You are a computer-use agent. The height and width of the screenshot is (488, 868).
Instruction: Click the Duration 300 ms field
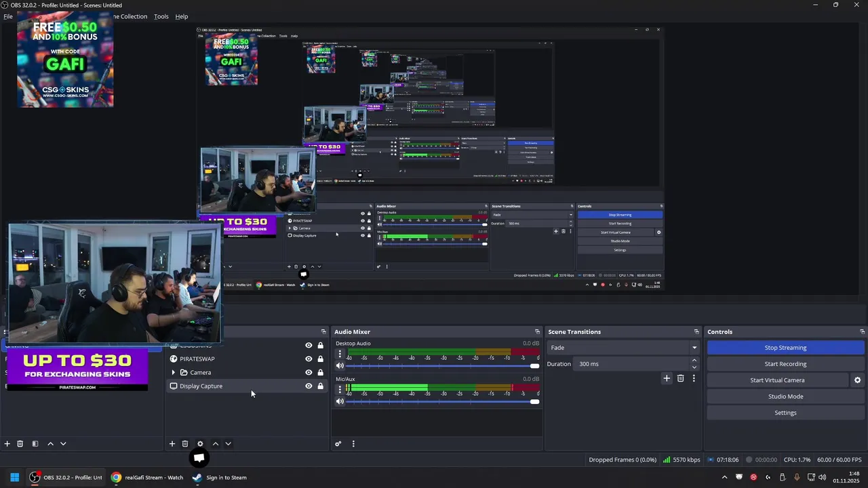click(632, 364)
